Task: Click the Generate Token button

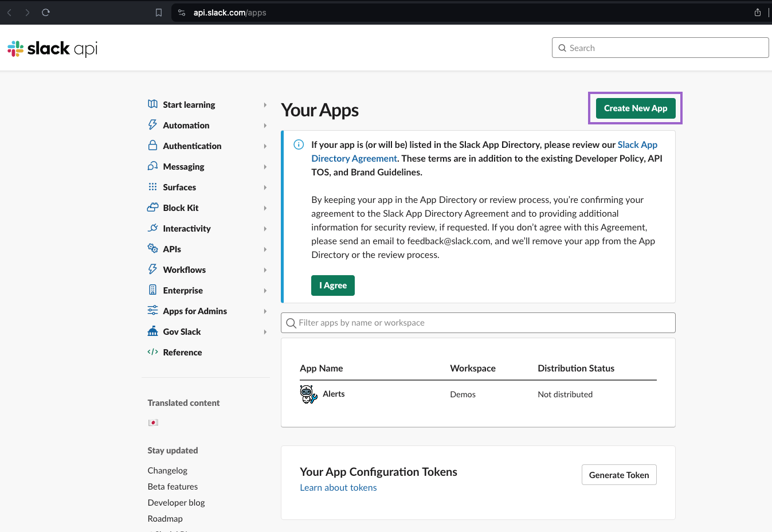Action: [x=618, y=475]
